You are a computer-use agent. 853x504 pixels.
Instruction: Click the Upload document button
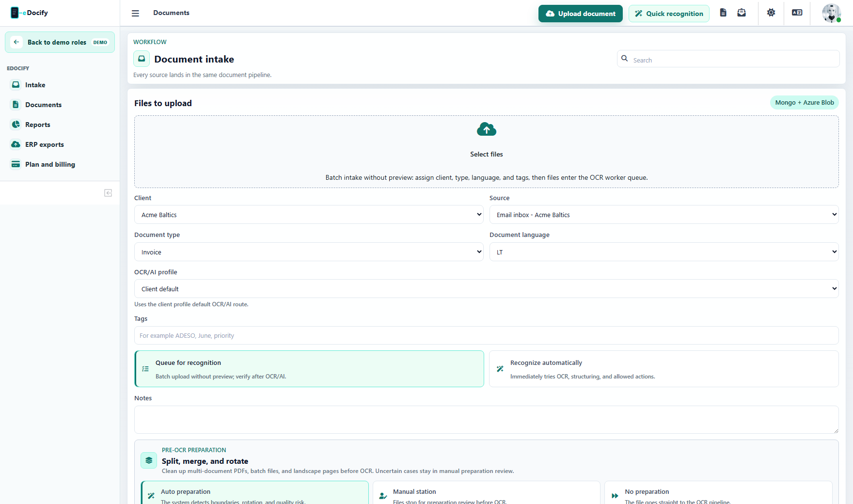pos(581,14)
